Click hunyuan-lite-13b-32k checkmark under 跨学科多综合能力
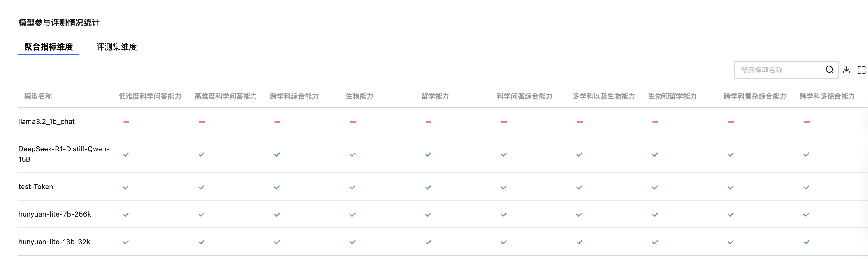The width and height of the screenshot is (868, 259). click(806, 242)
